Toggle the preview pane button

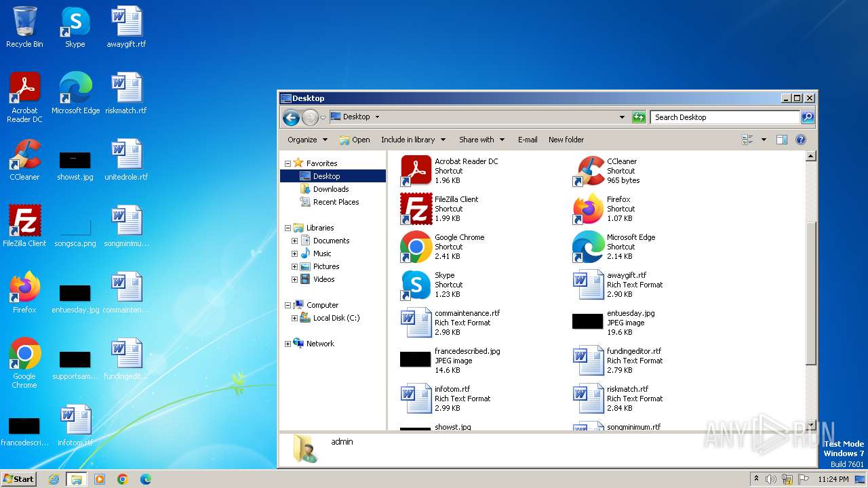[782, 140]
